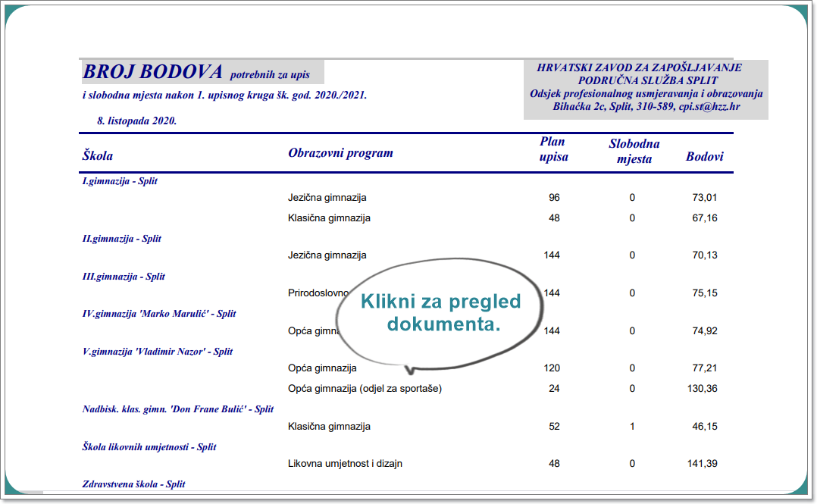
Task: Click the points value "75,15"
Action: [x=705, y=293]
